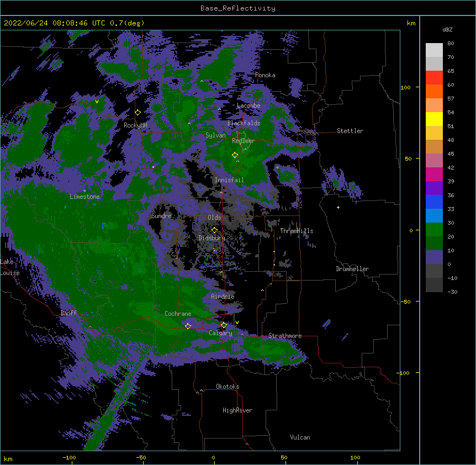476x465 pixels.
Task: Click the Olds town label
Action: pyautogui.click(x=214, y=218)
